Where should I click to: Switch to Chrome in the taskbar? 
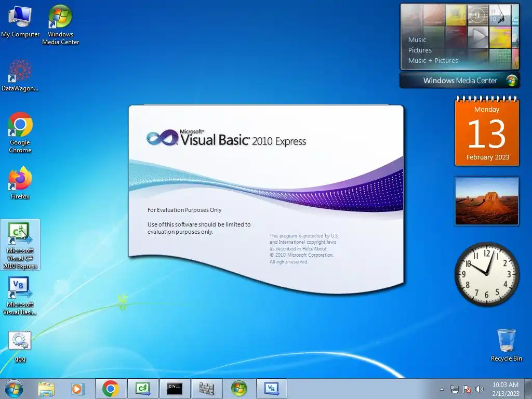[x=111, y=389]
